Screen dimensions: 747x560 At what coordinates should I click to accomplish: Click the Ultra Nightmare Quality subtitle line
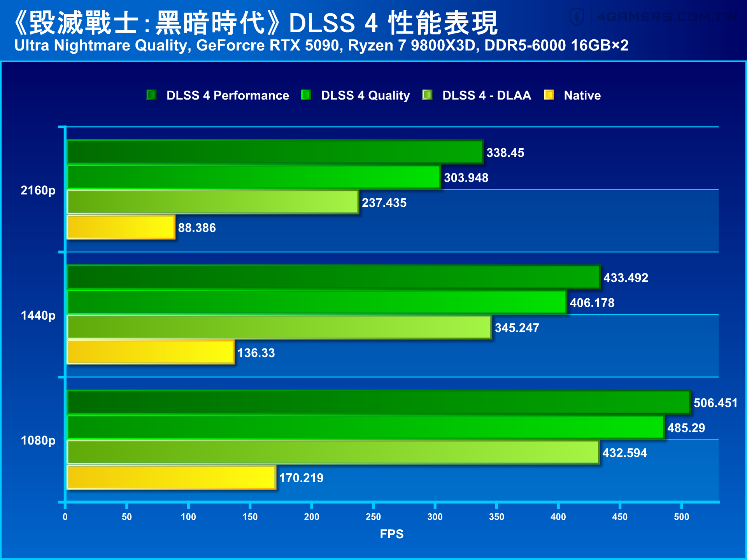[x=321, y=45]
